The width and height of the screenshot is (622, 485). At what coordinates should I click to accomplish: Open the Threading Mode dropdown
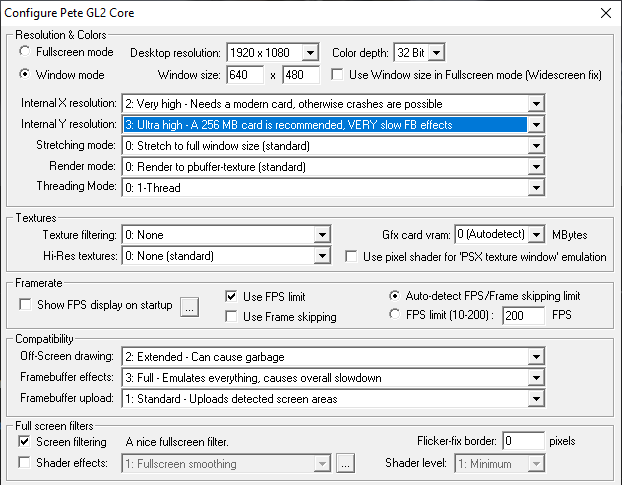coord(333,188)
